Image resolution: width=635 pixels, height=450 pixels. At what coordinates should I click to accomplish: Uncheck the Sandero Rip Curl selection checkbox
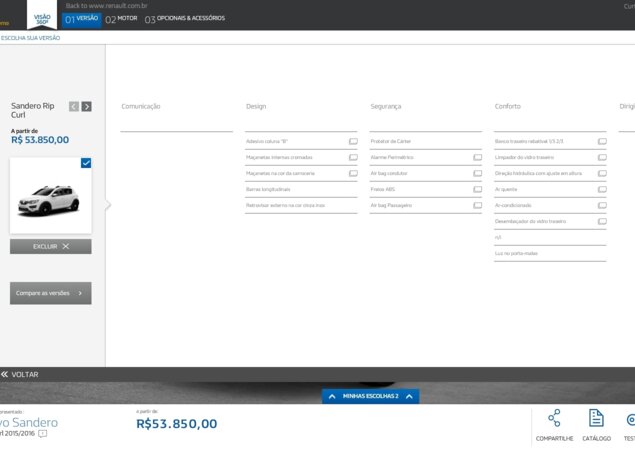[x=86, y=163]
